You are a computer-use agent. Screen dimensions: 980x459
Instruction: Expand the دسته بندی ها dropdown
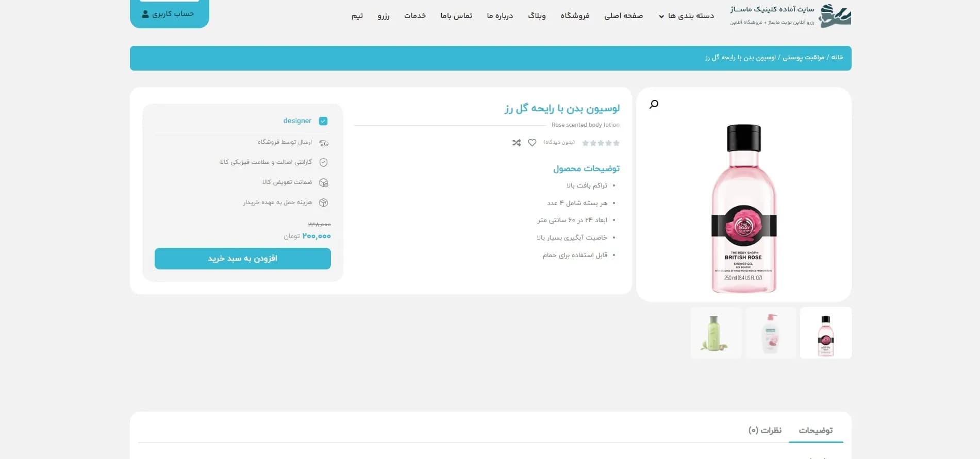(x=686, y=16)
